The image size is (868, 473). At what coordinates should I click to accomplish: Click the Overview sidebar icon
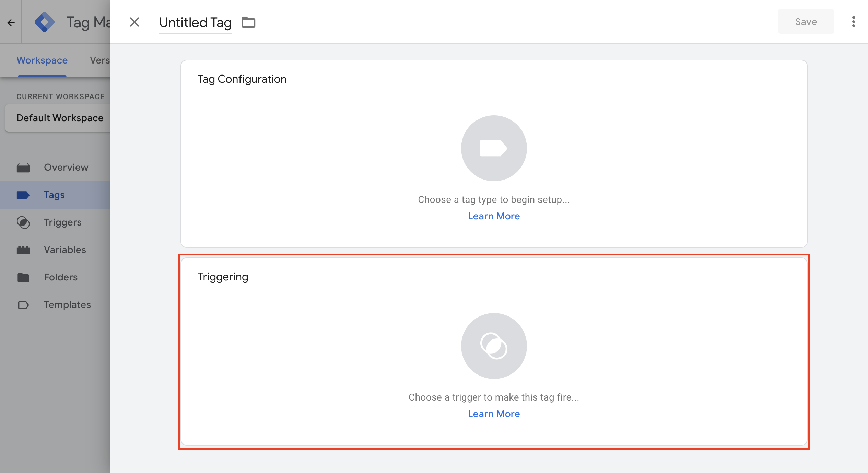(x=23, y=168)
